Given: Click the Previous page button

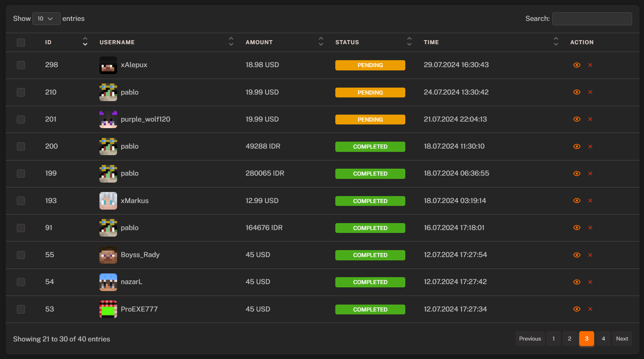Looking at the screenshot, I should point(530,339).
